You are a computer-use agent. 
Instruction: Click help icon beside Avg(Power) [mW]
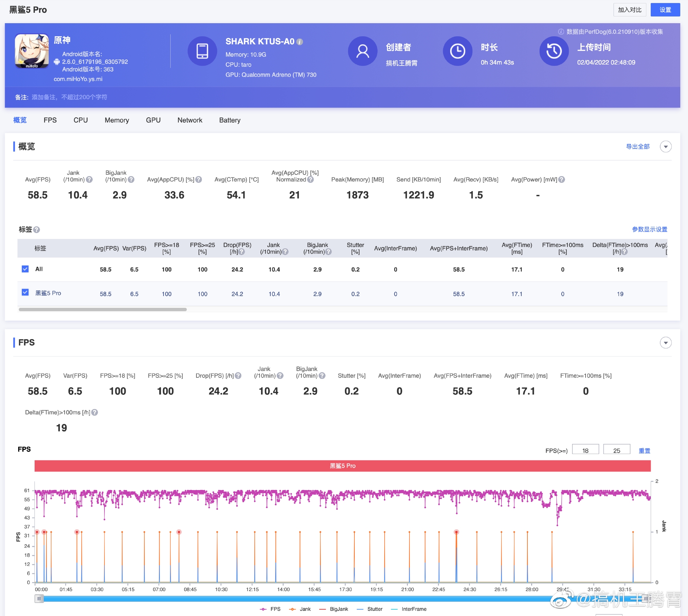[x=562, y=179]
